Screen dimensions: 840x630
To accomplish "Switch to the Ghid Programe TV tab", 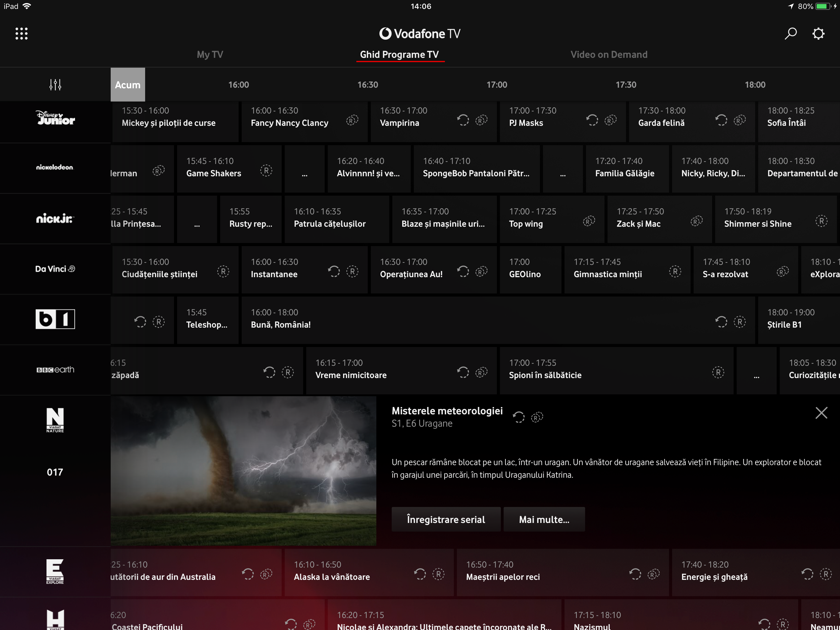I will [x=399, y=54].
